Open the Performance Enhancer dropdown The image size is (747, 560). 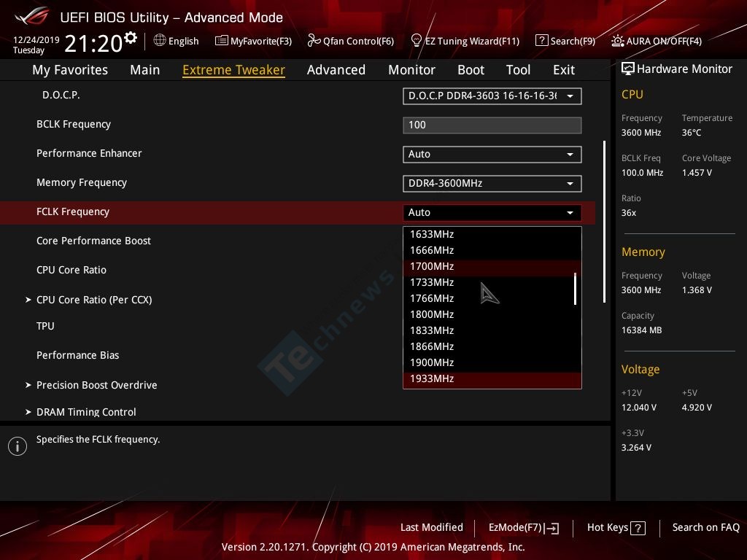click(x=492, y=155)
